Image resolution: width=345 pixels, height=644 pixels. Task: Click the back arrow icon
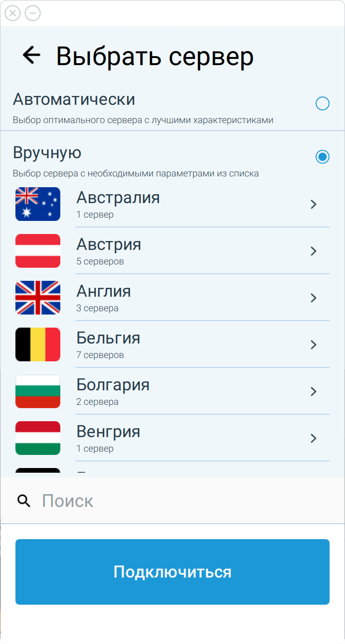click(30, 55)
